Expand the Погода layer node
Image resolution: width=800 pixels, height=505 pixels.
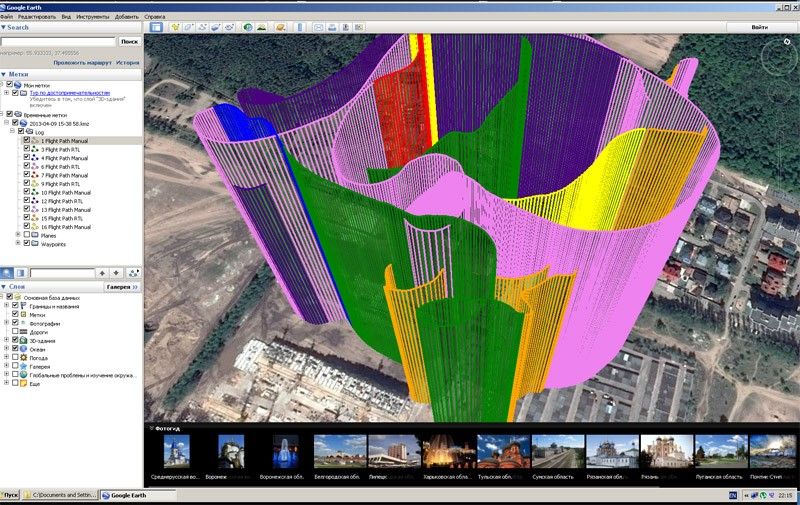(6, 357)
